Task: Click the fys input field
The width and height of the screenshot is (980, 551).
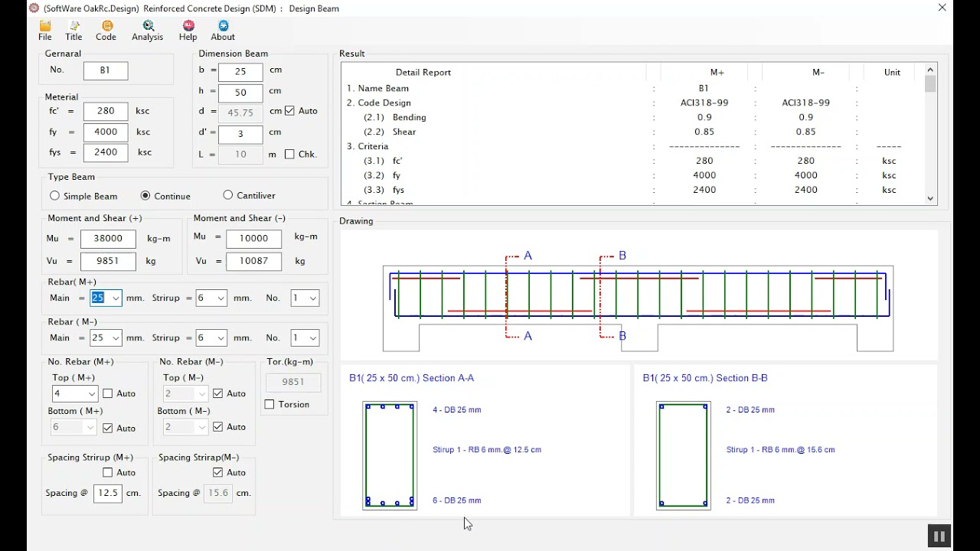Action: click(x=106, y=152)
